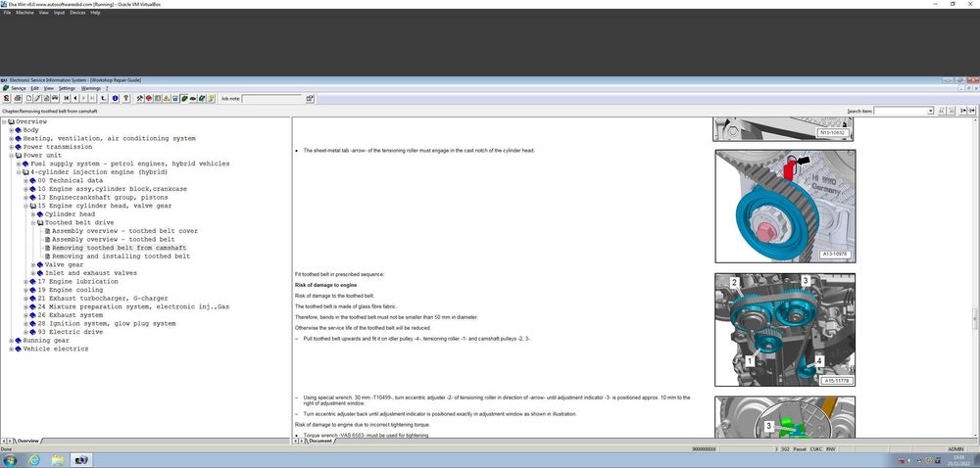Expand the Body tree node

pyautogui.click(x=11, y=130)
